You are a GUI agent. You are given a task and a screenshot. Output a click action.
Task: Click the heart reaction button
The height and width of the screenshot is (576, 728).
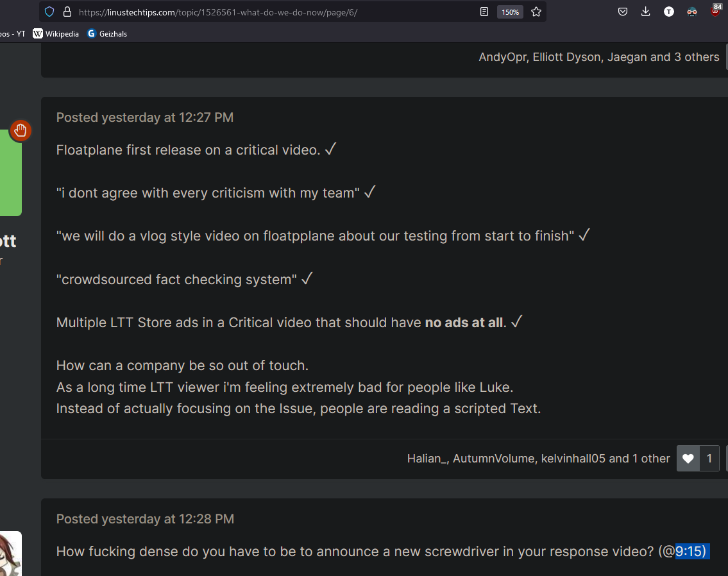click(x=688, y=458)
